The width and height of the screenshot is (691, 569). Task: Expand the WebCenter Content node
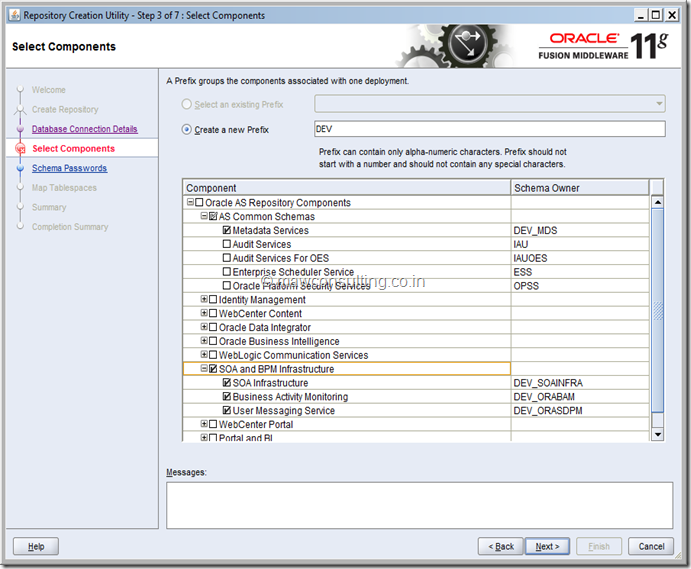click(x=204, y=313)
